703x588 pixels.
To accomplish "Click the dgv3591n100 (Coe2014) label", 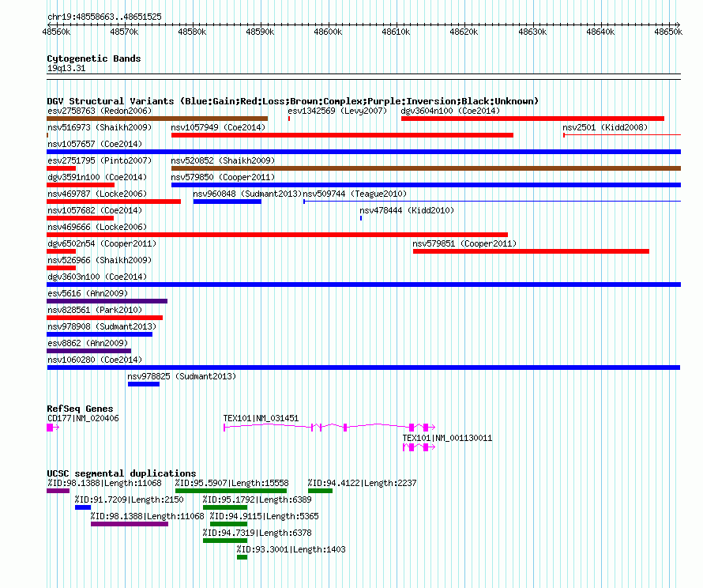I will 97,177.
